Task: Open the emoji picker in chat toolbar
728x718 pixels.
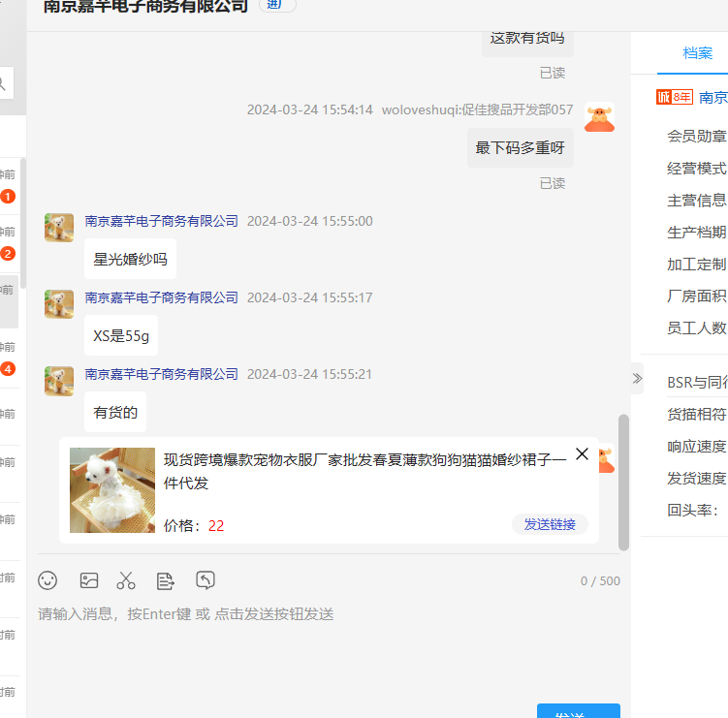Action: coord(47,580)
